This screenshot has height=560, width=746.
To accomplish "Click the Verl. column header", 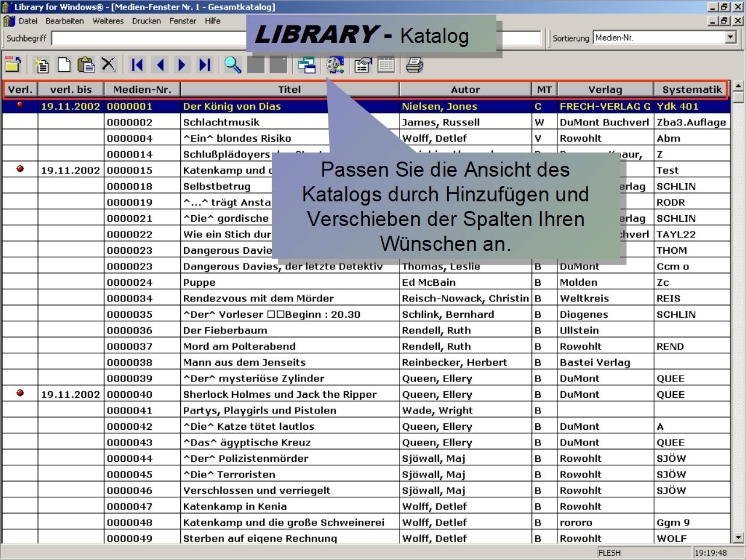I will (20, 90).
